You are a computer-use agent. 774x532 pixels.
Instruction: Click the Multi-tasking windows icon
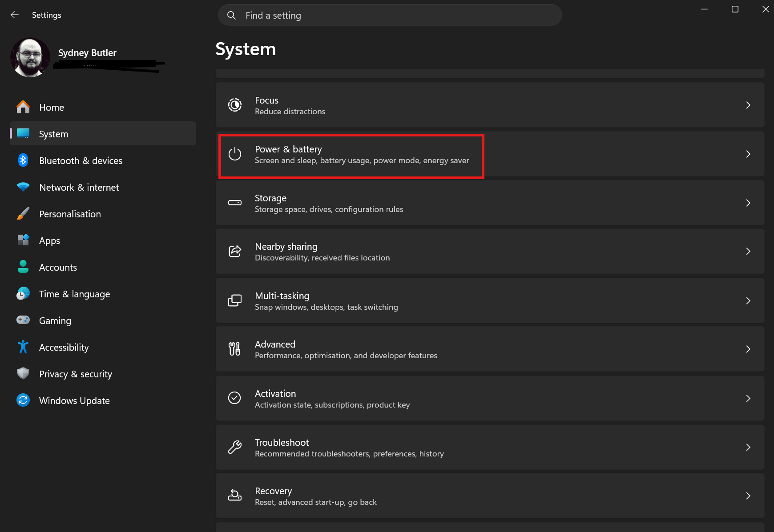(x=235, y=301)
